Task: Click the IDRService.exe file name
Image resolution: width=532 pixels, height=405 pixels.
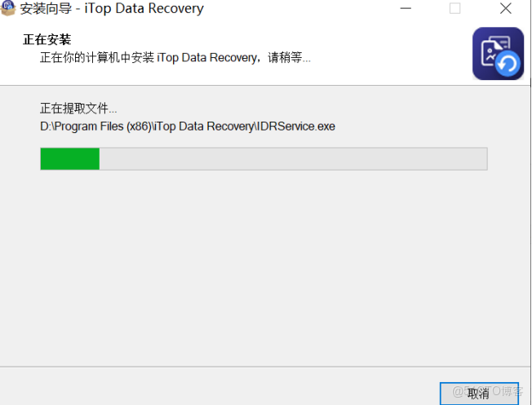Action: 296,127
